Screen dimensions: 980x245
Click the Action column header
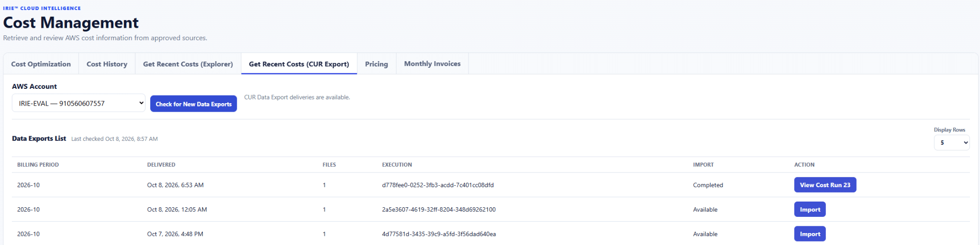pyautogui.click(x=804, y=165)
